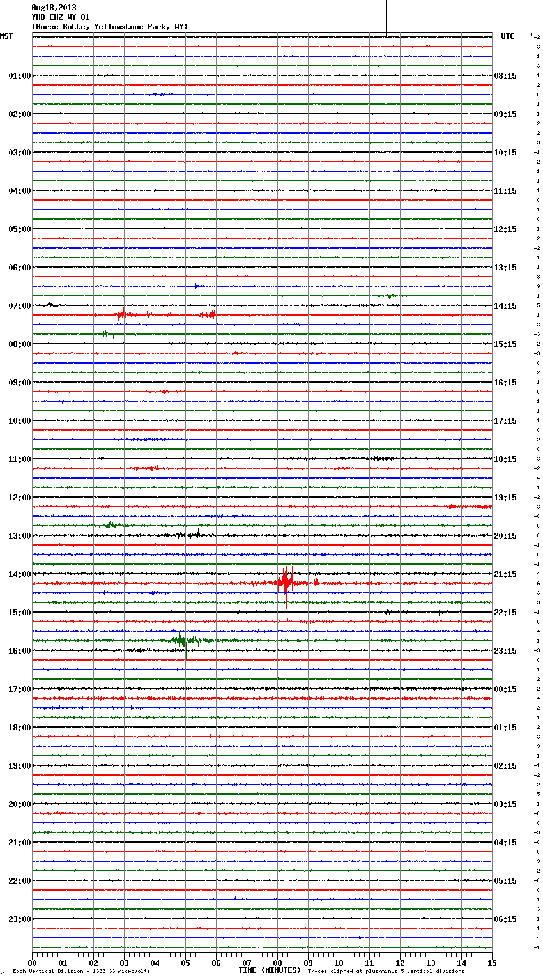This screenshot has width=543, height=980.
Task: Select the 07:00 MST time label
Action: [x=20, y=306]
